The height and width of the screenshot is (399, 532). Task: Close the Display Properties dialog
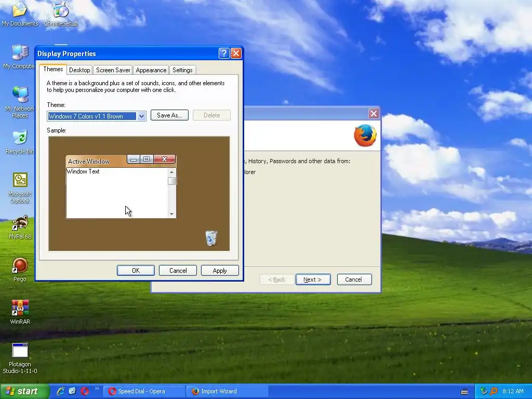click(x=236, y=54)
